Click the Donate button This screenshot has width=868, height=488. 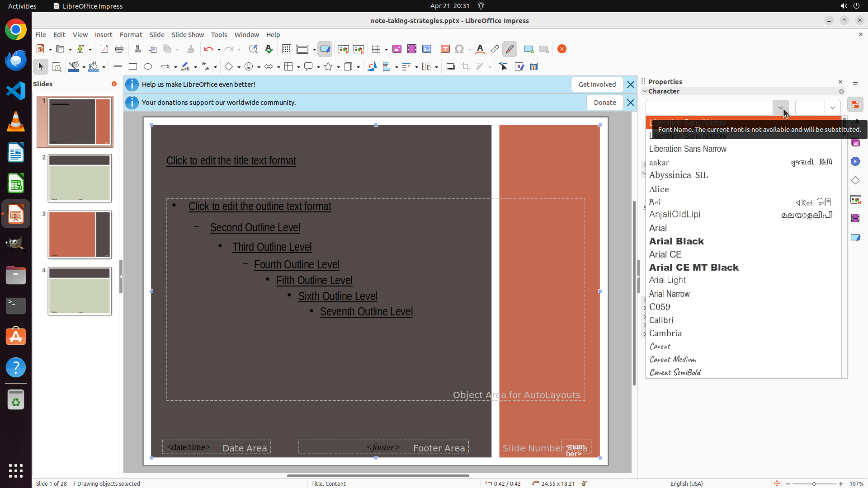click(x=604, y=103)
